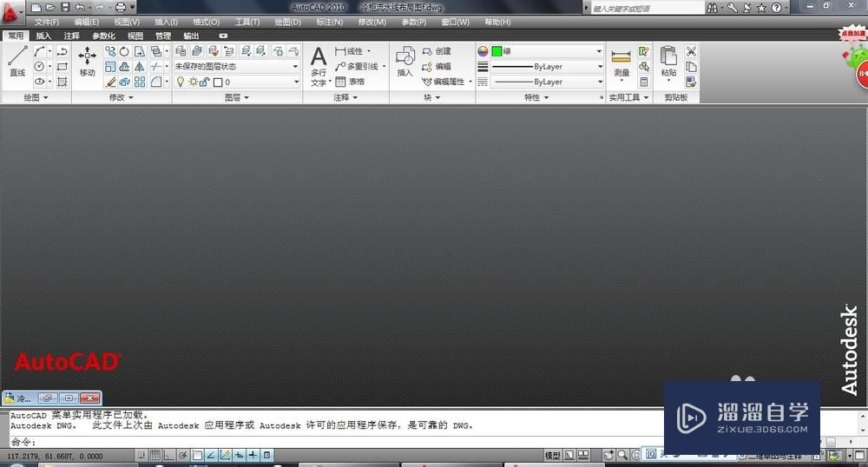The image size is (868, 467).
Task: Expand the 特性 panel arrow
Action: click(x=546, y=97)
